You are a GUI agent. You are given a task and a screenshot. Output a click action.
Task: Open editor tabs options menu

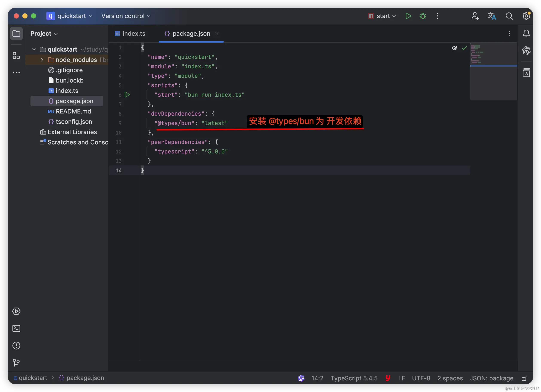point(509,34)
